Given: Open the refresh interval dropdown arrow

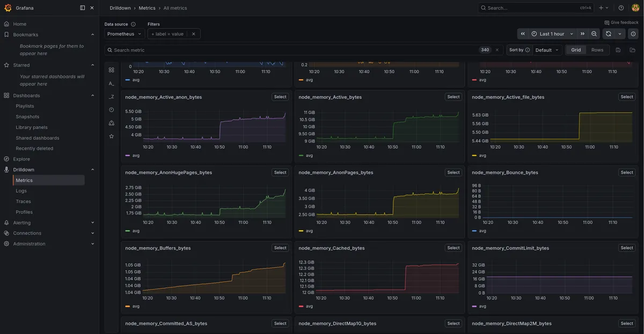Looking at the screenshot, I should (x=620, y=34).
